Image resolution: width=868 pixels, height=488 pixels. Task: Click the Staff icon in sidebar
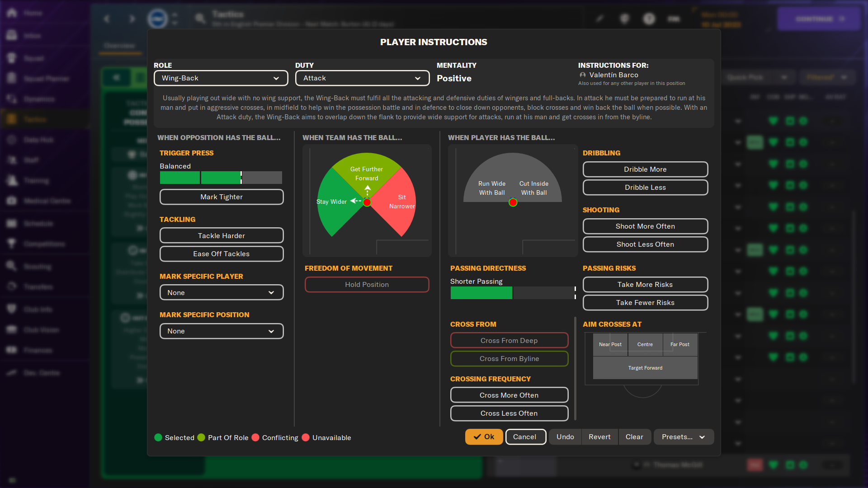click(12, 160)
